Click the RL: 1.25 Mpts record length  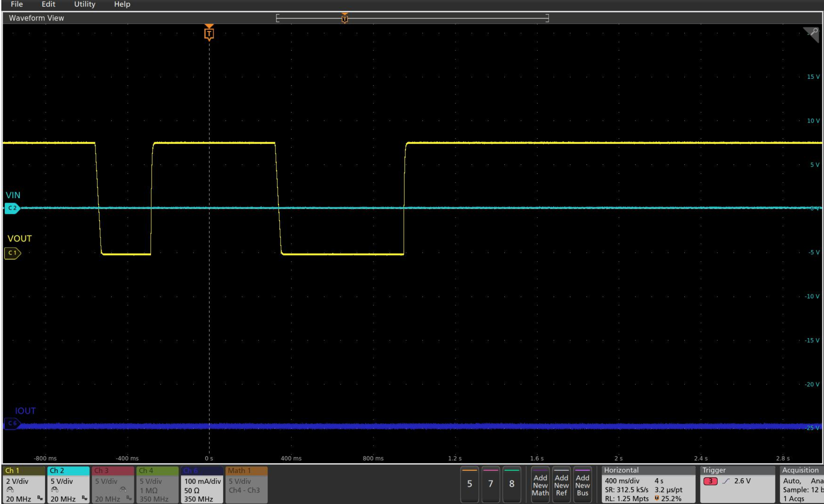pyautogui.click(x=627, y=499)
